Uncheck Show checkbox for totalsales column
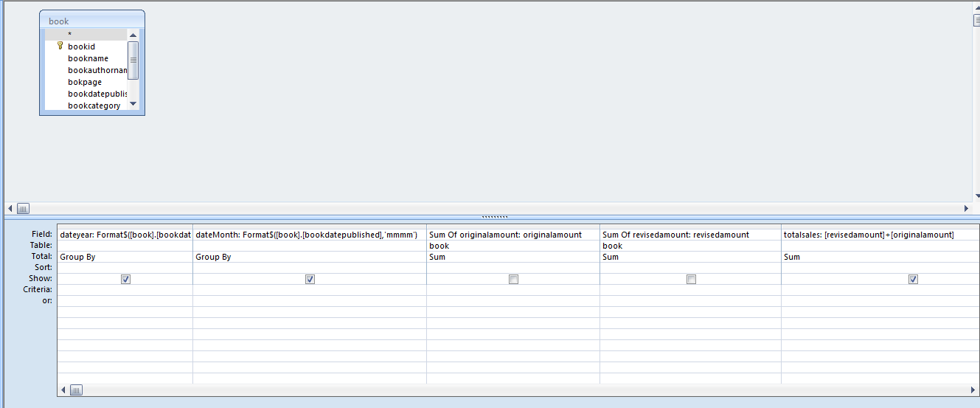This screenshot has height=408, width=980. click(913, 280)
